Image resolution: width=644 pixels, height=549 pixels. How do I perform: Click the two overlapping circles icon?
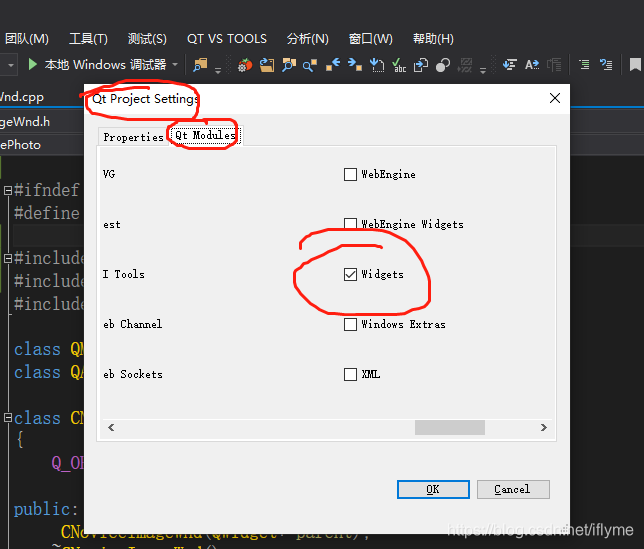[443, 65]
